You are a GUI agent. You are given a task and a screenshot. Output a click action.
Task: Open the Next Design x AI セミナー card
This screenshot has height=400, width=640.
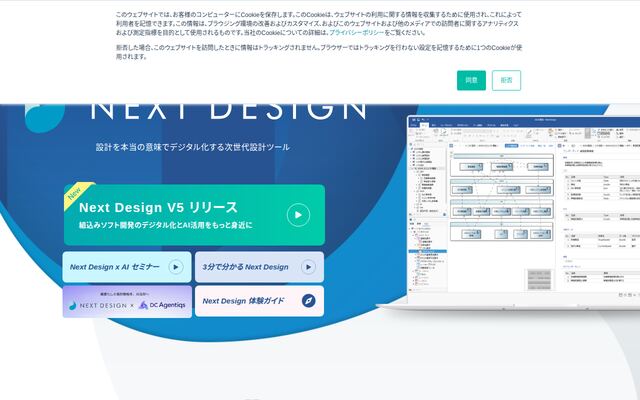click(127, 267)
